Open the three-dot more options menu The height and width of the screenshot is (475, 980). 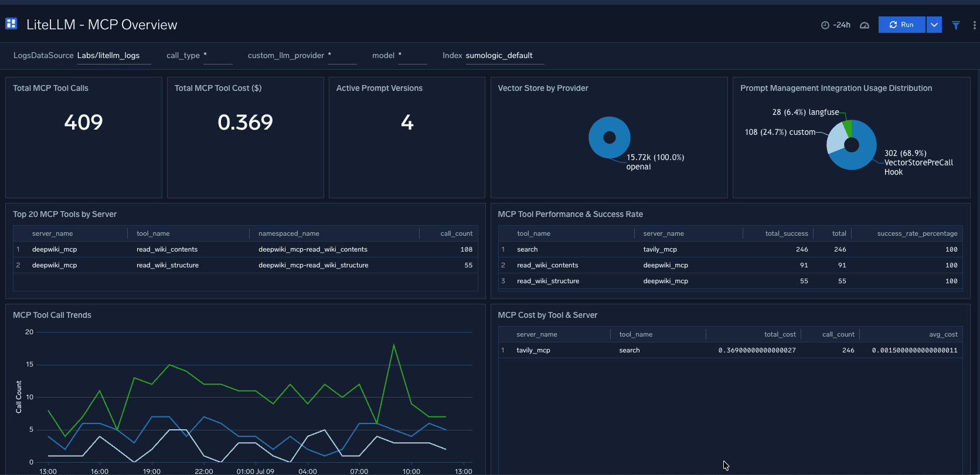[974, 25]
